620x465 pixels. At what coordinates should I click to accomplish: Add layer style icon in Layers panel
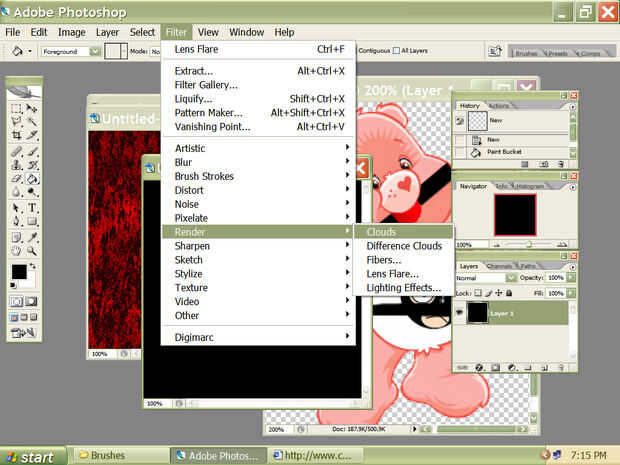(x=479, y=368)
